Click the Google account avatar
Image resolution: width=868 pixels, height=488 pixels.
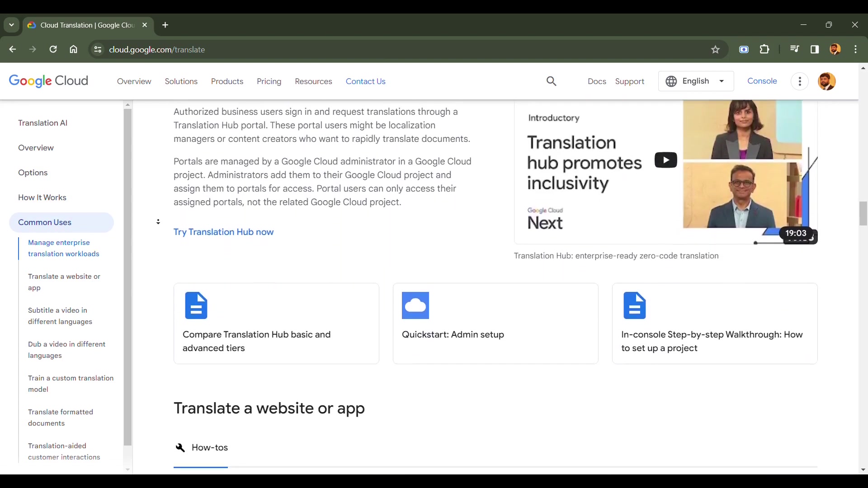click(836, 49)
